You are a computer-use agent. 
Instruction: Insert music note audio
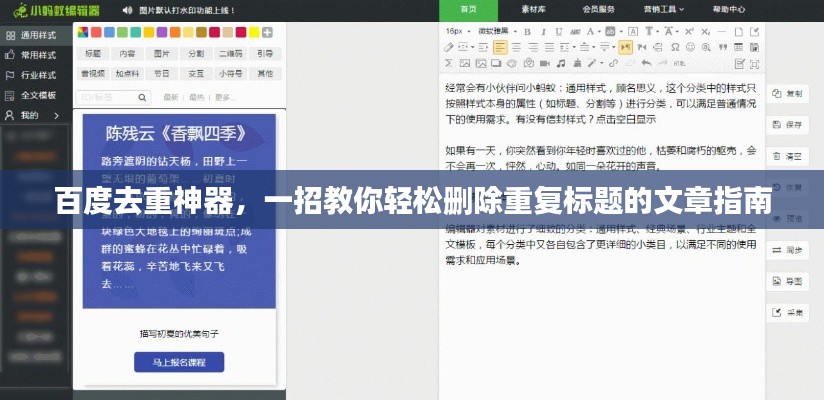pos(561,63)
